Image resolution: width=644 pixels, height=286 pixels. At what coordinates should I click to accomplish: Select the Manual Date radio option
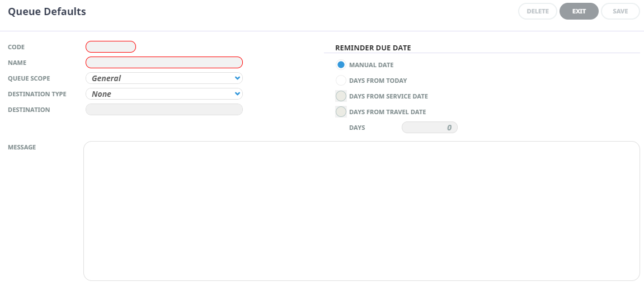tap(341, 65)
